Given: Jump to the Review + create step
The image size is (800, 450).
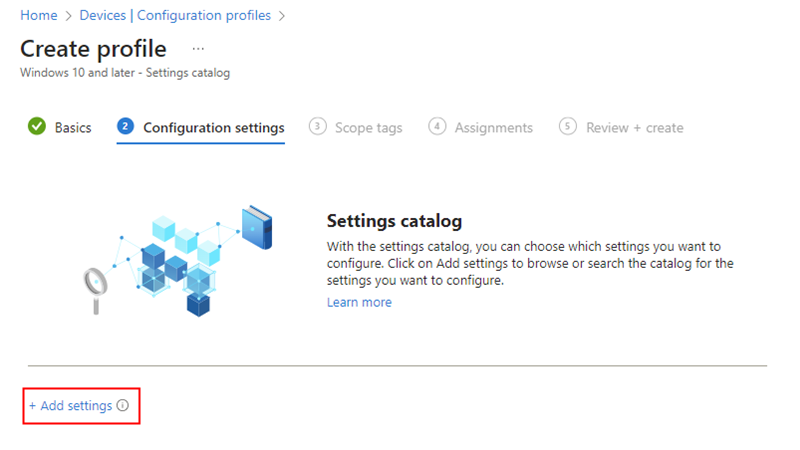Looking at the screenshot, I should [634, 128].
